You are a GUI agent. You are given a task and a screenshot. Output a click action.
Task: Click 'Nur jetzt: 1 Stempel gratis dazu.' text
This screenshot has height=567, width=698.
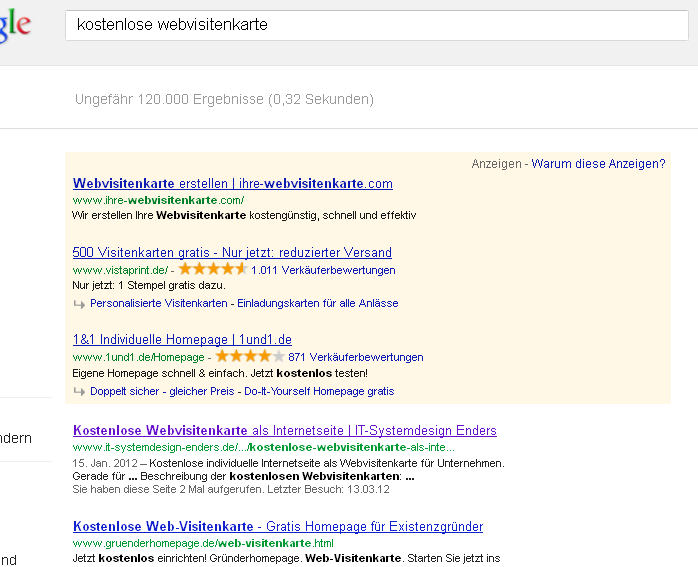(149, 285)
